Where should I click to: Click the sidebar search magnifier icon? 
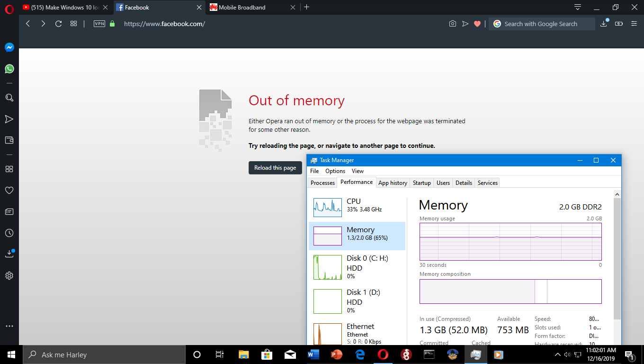[x=9, y=98]
